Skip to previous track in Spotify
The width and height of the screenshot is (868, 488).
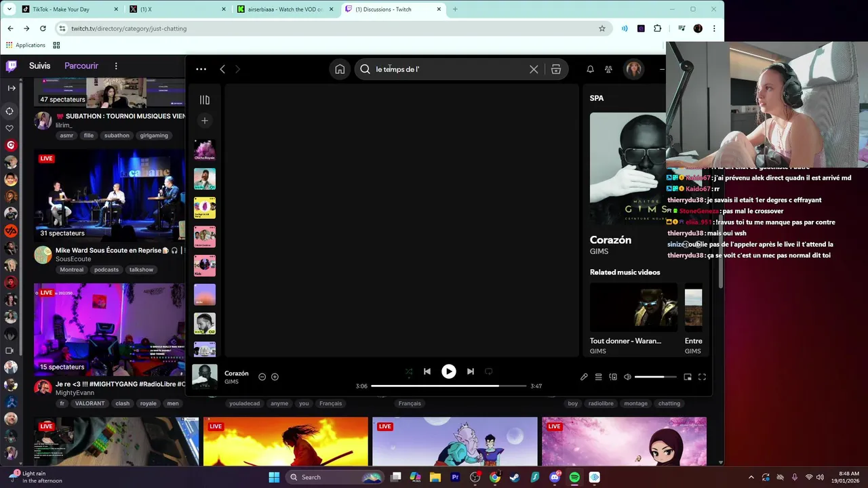[427, 371]
